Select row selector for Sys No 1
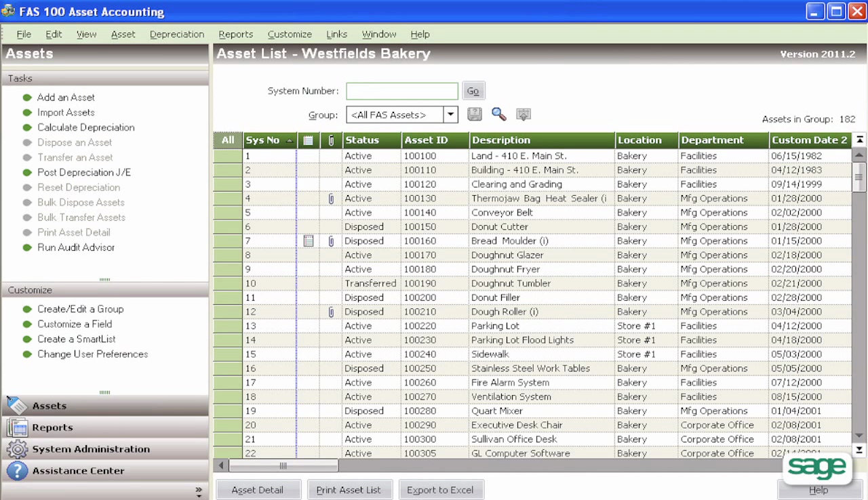Viewport: 868px width, 500px height. pos(229,156)
